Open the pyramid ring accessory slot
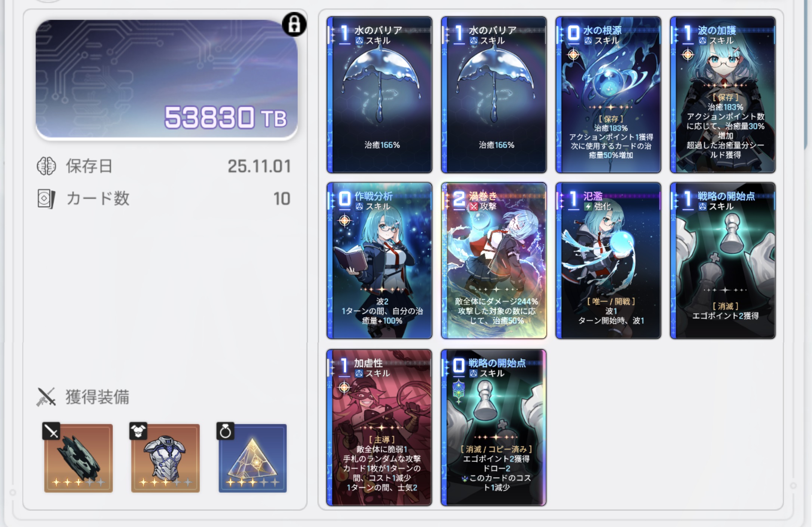This screenshot has height=527, width=812. (x=252, y=458)
